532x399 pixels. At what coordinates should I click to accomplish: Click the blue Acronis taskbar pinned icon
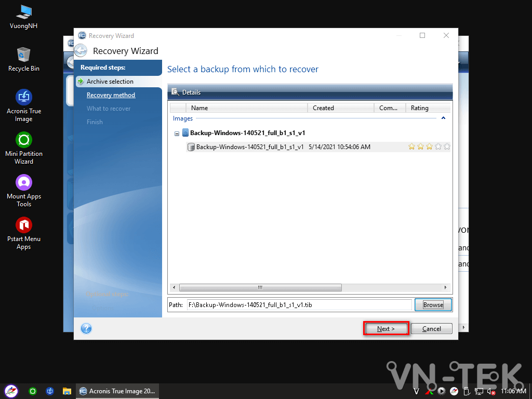[x=50, y=391]
